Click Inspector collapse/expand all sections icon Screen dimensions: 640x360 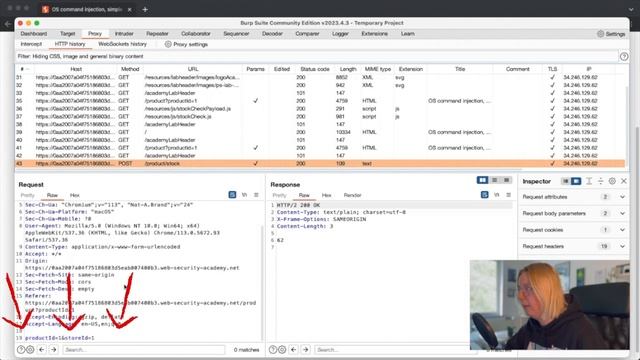(600, 181)
